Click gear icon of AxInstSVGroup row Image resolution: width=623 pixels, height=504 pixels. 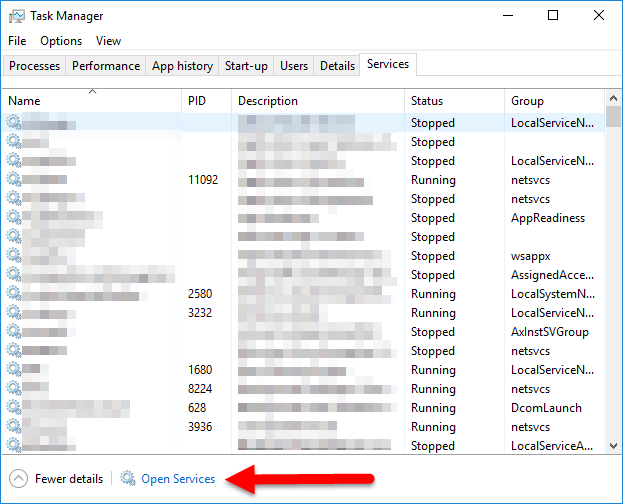click(x=14, y=331)
